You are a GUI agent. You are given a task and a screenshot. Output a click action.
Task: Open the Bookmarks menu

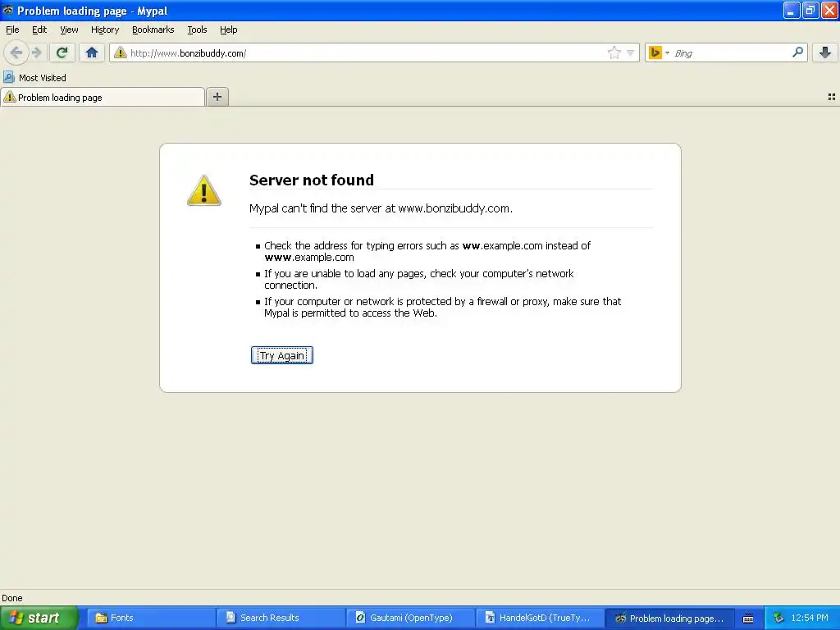coord(153,30)
